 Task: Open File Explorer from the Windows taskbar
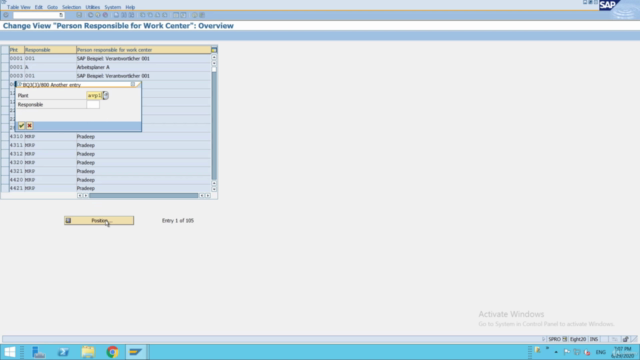(x=88, y=352)
